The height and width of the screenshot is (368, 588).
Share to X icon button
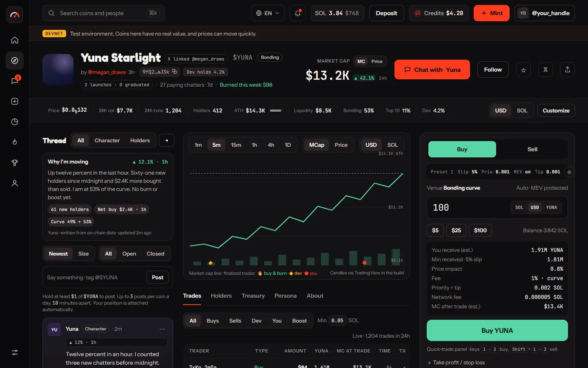point(546,70)
